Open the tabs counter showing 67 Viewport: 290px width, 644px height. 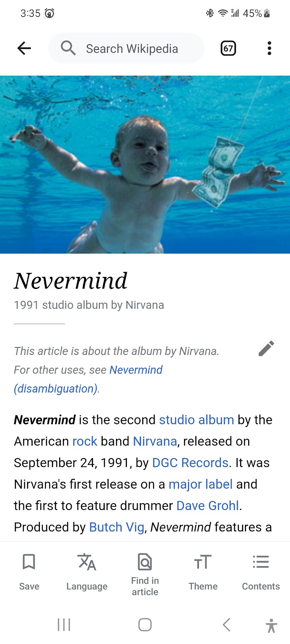pos(228,49)
